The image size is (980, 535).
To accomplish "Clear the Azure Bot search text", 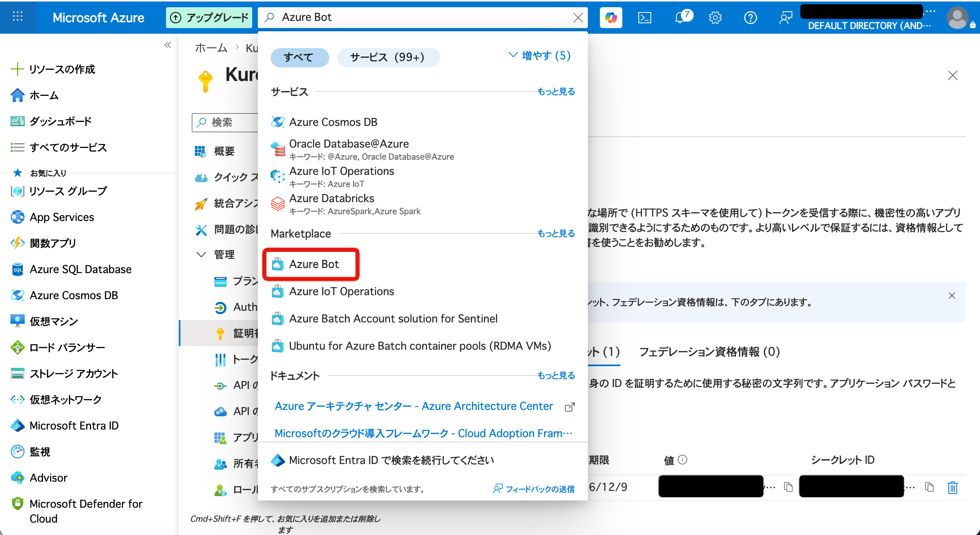I will [578, 18].
